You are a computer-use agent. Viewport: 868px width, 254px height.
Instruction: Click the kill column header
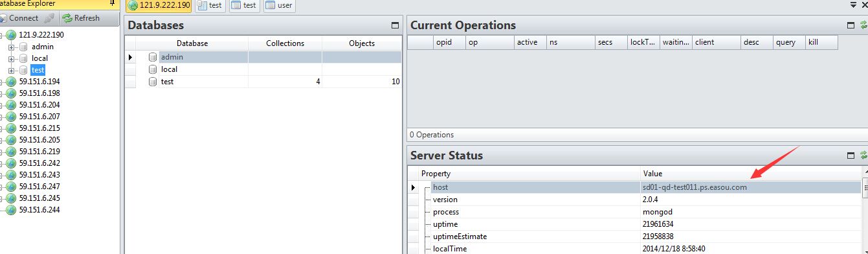(821, 42)
